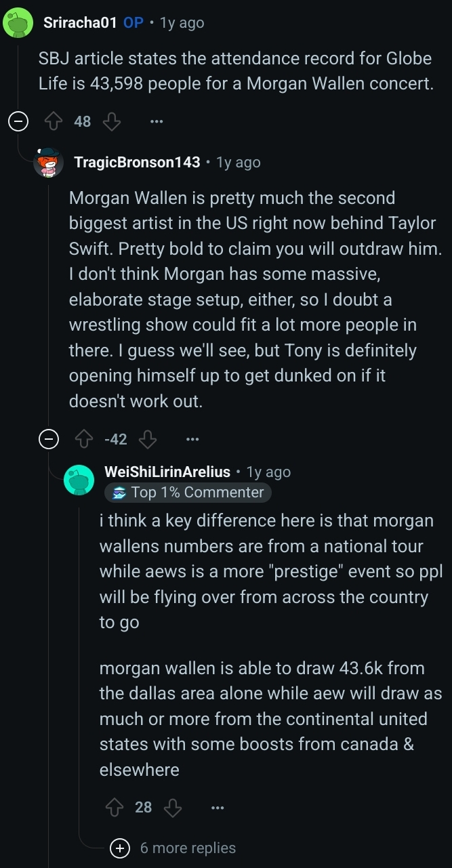The height and width of the screenshot is (868, 452).
Task: Downvote WeiShiLirinArelius's comment
Action: point(173,807)
